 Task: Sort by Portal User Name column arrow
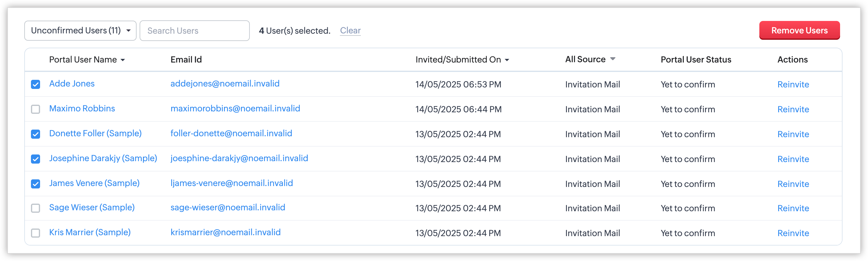pos(123,60)
